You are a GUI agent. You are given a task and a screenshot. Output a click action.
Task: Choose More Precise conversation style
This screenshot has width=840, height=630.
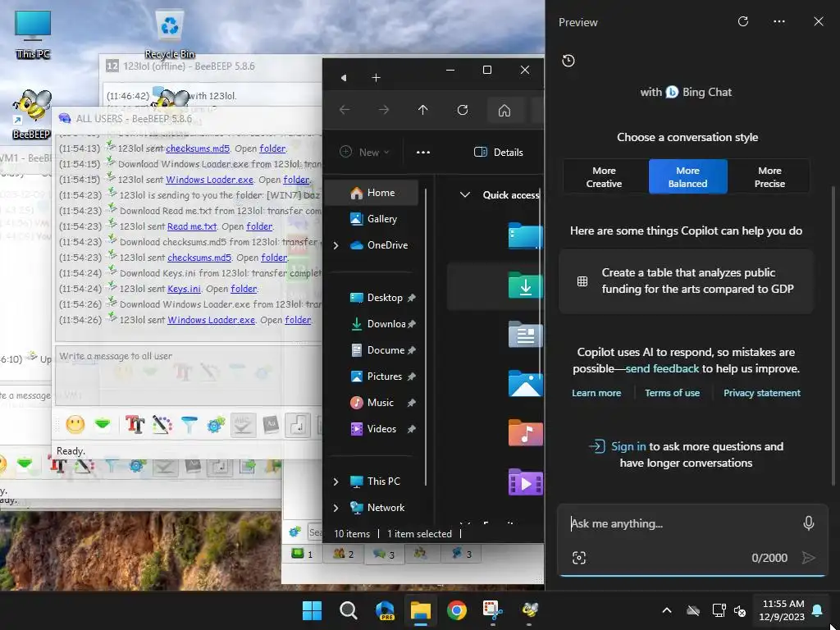pos(769,177)
